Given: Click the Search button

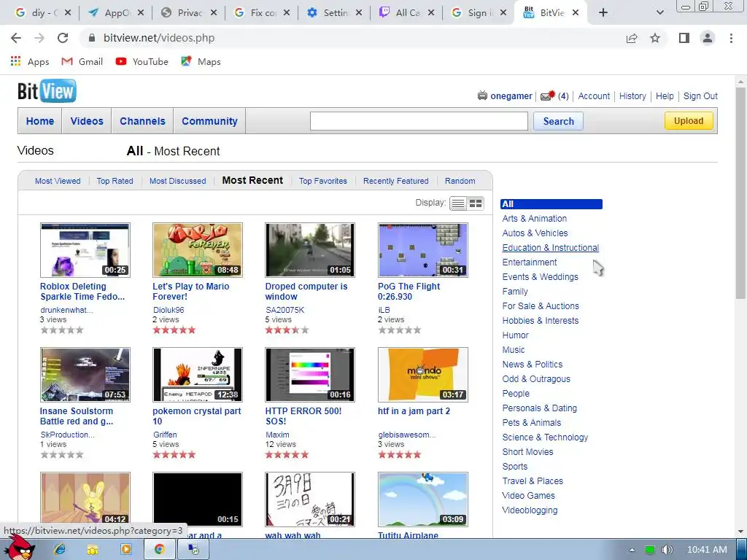Looking at the screenshot, I should (558, 121).
